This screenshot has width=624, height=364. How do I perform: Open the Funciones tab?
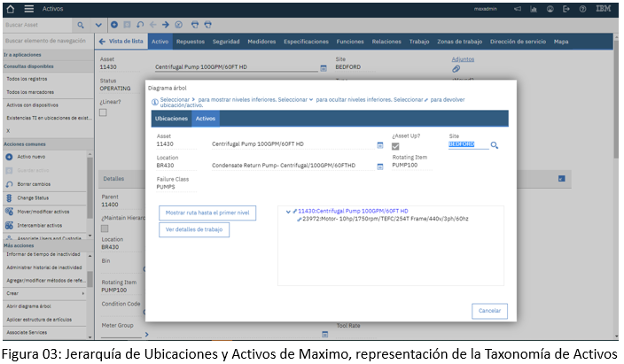pyautogui.click(x=350, y=42)
